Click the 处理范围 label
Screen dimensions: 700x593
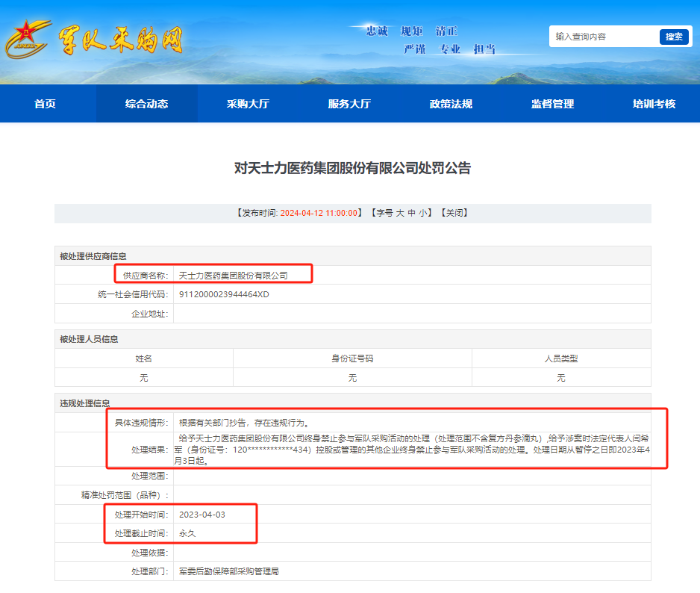coord(150,476)
